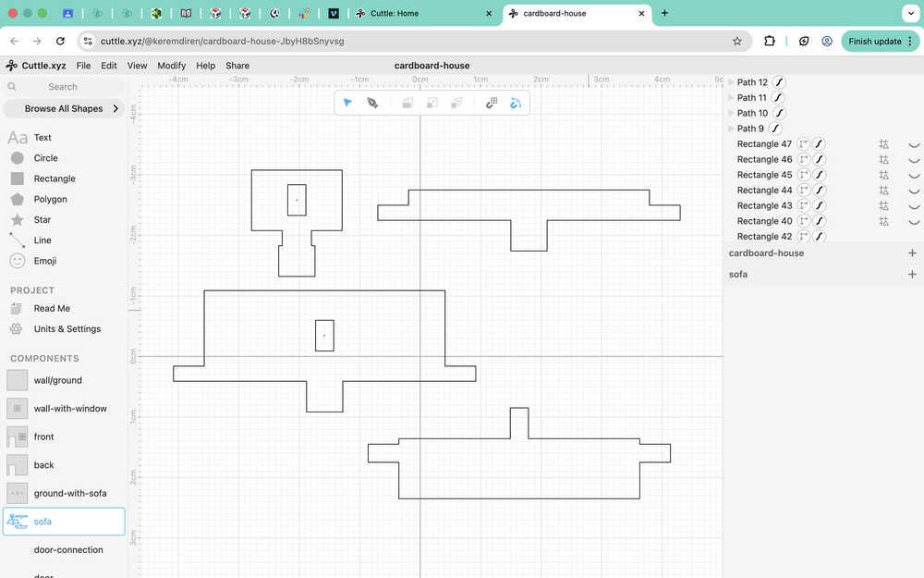
Task: Click the Search shapes field
Action: (63, 87)
